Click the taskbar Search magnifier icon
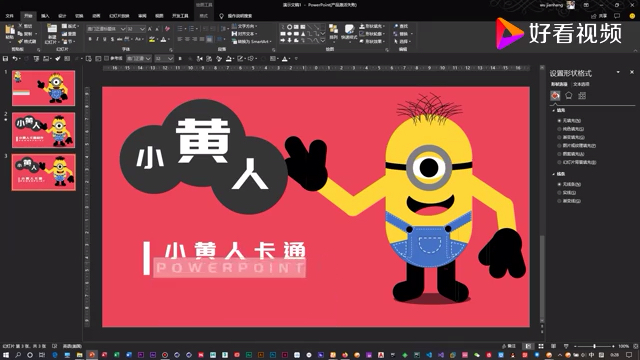The width and height of the screenshot is (640, 360). [x=18, y=355]
